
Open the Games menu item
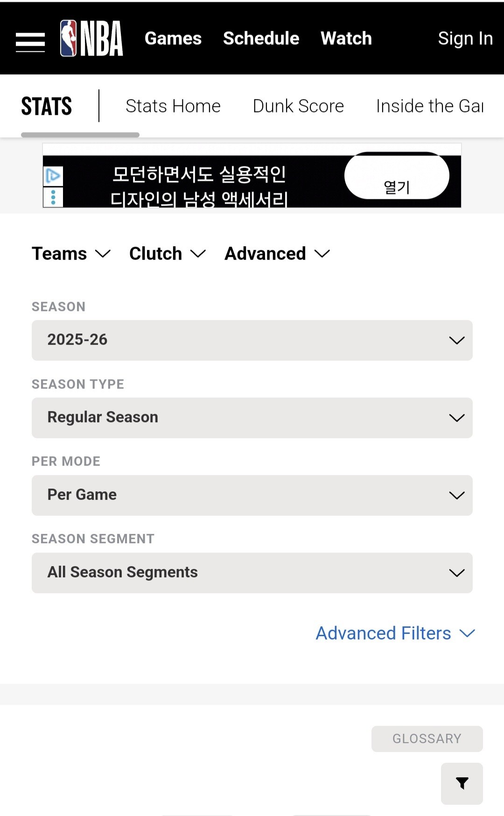pos(173,38)
